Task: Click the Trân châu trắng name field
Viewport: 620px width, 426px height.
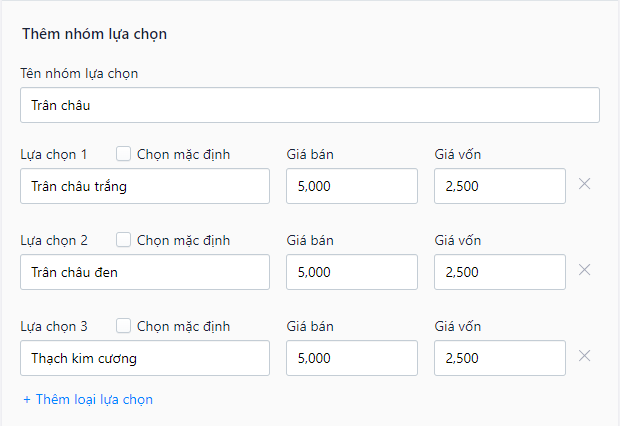Action: 144,186
